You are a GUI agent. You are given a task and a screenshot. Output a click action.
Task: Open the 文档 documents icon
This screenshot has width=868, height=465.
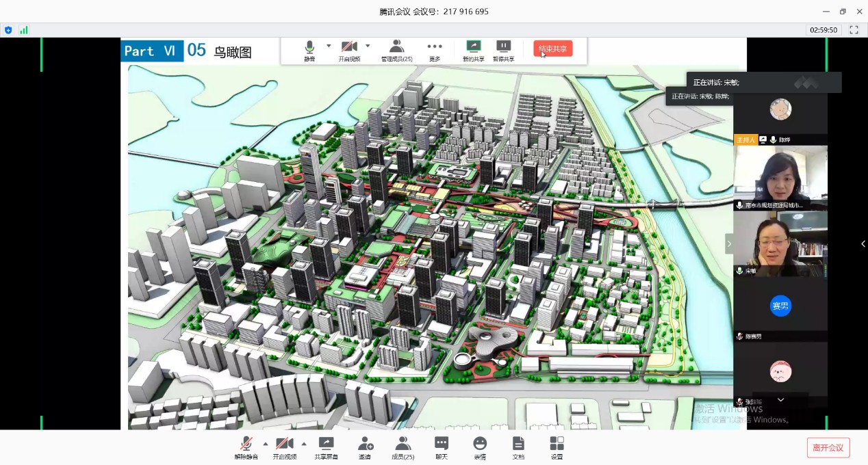pos(518,447)
